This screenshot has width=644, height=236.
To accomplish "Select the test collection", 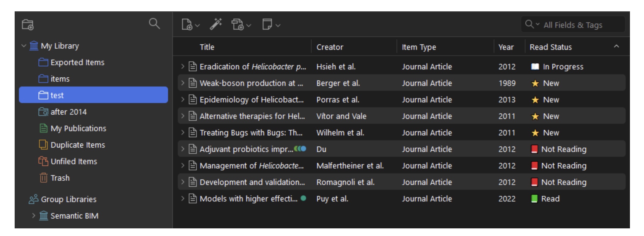I will (93, 95).
